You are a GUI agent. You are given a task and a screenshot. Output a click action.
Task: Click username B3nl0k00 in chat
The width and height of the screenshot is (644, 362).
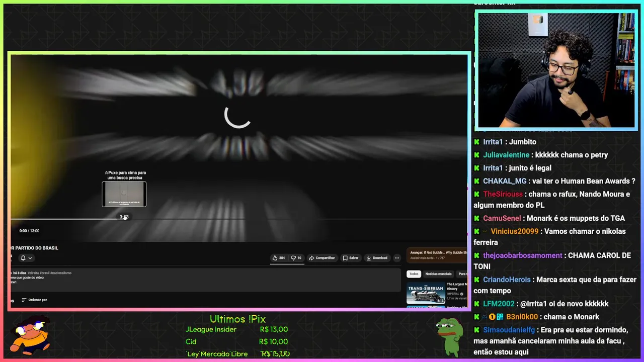[522, 317]
